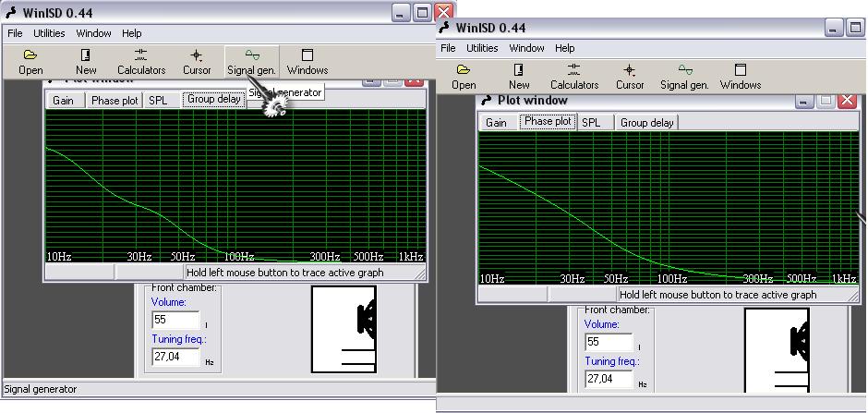Close the right Plot window

pyautogui.click(x=847, y=100)
